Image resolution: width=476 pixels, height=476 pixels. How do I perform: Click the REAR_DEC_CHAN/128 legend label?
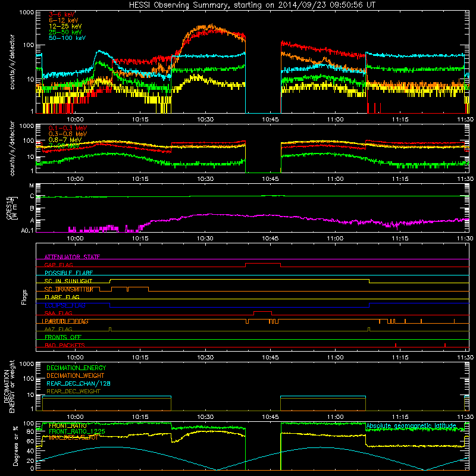pos(79,383)
